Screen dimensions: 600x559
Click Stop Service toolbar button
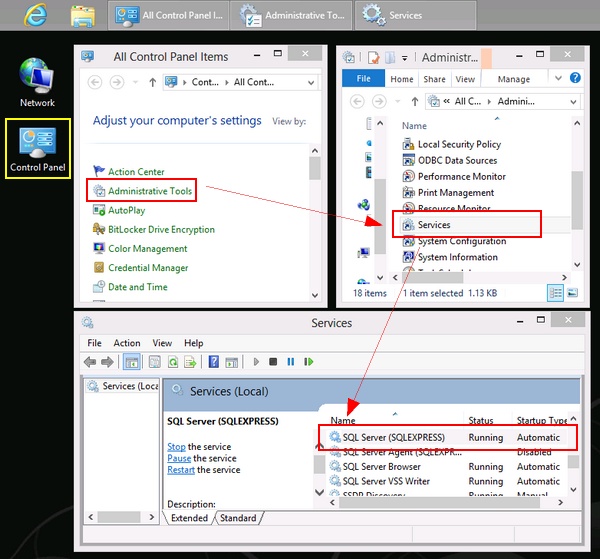pyautogui.click(x=273, y=362)
